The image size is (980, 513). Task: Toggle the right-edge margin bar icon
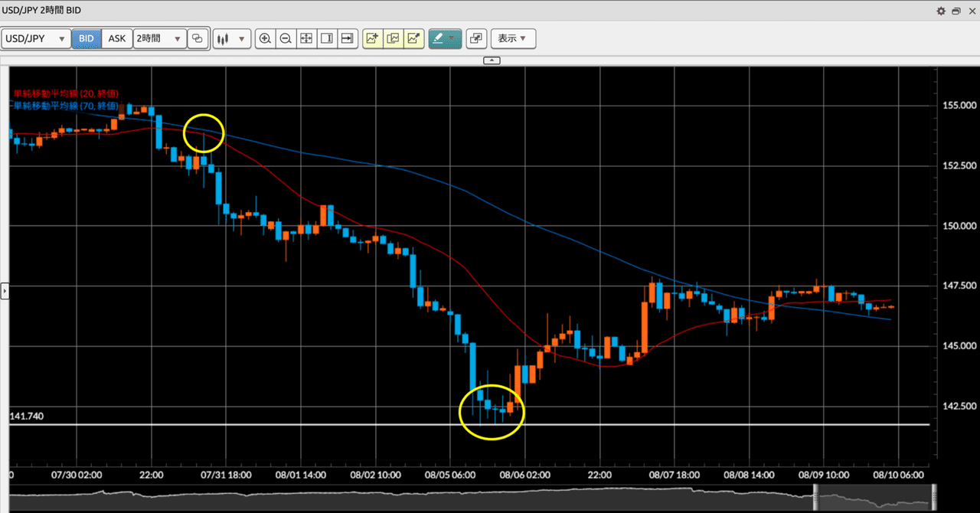coord(327,38)
